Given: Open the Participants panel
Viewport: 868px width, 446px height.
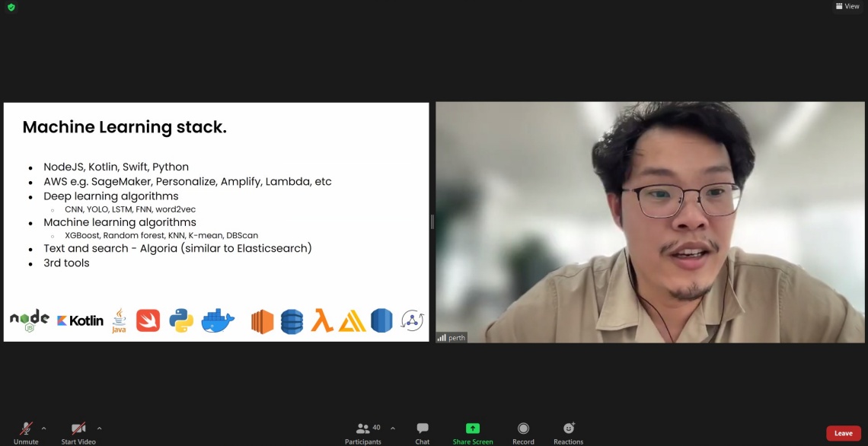Looking at the screenshot, I should point(363,431).
